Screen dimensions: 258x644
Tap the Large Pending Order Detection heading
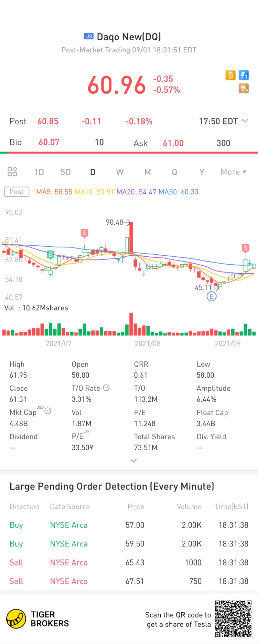click(x=112, y=486)
